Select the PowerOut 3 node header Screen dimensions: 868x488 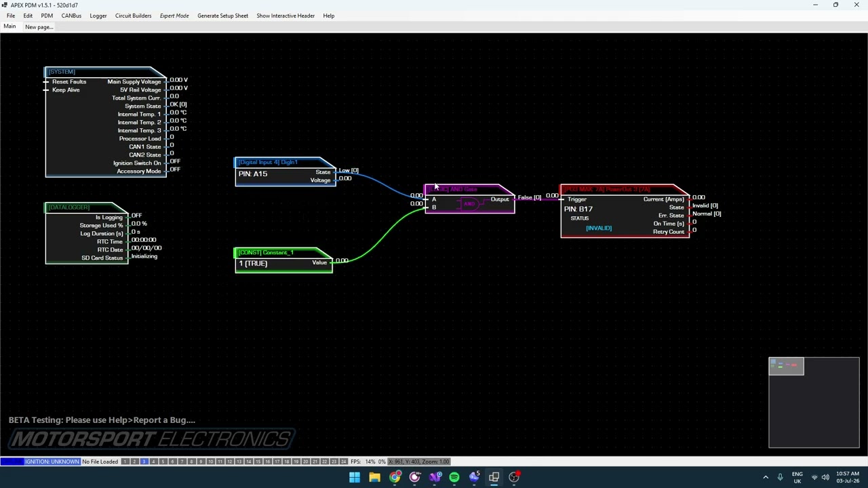pyautogui.click(x=625, y=190)
